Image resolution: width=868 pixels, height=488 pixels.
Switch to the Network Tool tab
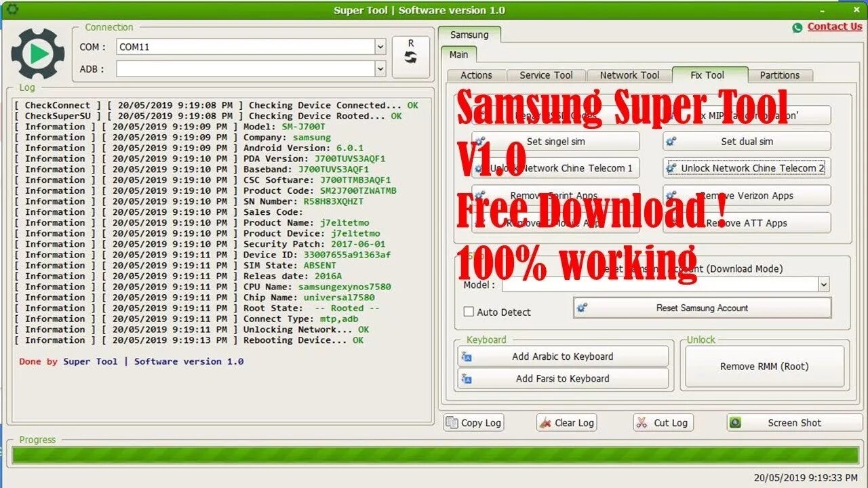(629, 75)
